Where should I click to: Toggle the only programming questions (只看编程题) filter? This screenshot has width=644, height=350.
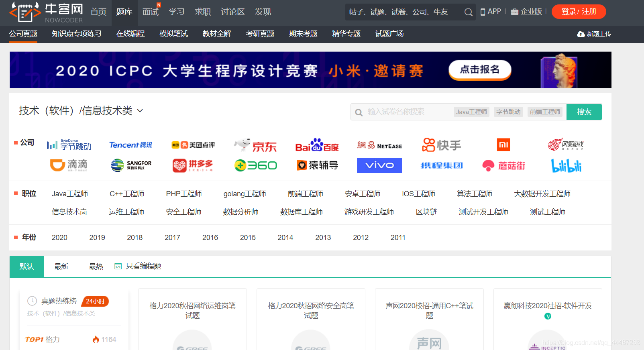click(x=138, y=267)
